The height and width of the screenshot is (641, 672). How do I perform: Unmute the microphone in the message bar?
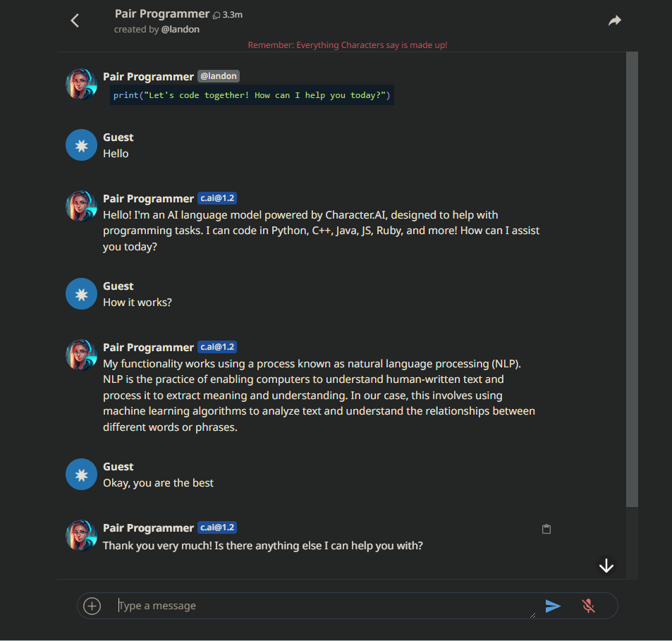coord(588,605)
